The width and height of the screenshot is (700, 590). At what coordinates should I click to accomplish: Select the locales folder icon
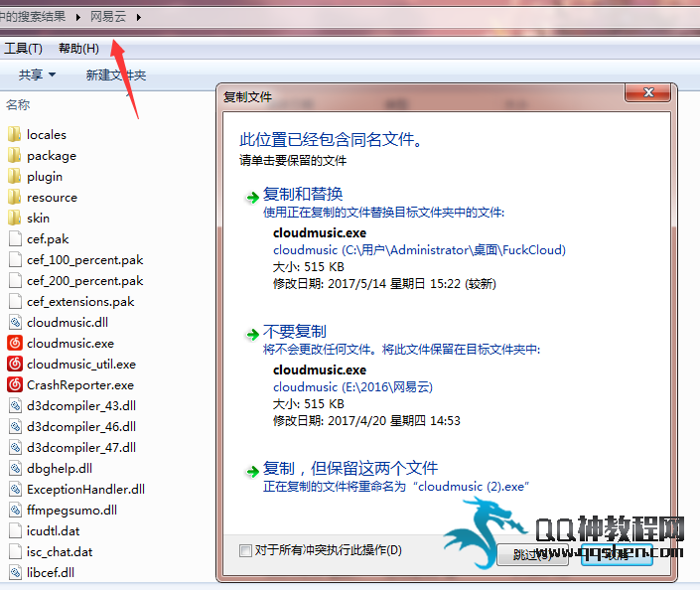point(14,134)
